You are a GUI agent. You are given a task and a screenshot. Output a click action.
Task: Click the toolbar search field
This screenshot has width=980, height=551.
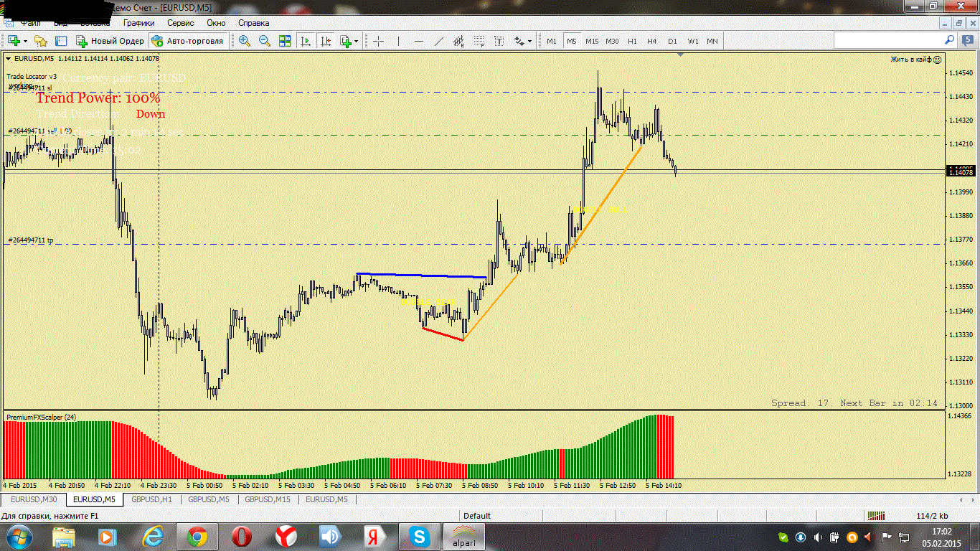(894, 40)
